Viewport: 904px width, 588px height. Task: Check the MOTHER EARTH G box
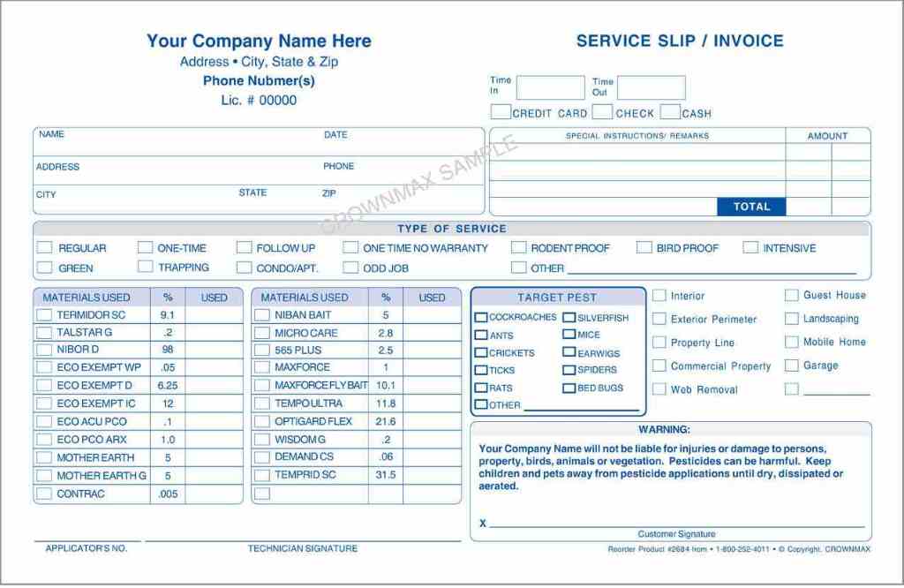(x=44, y=476)
